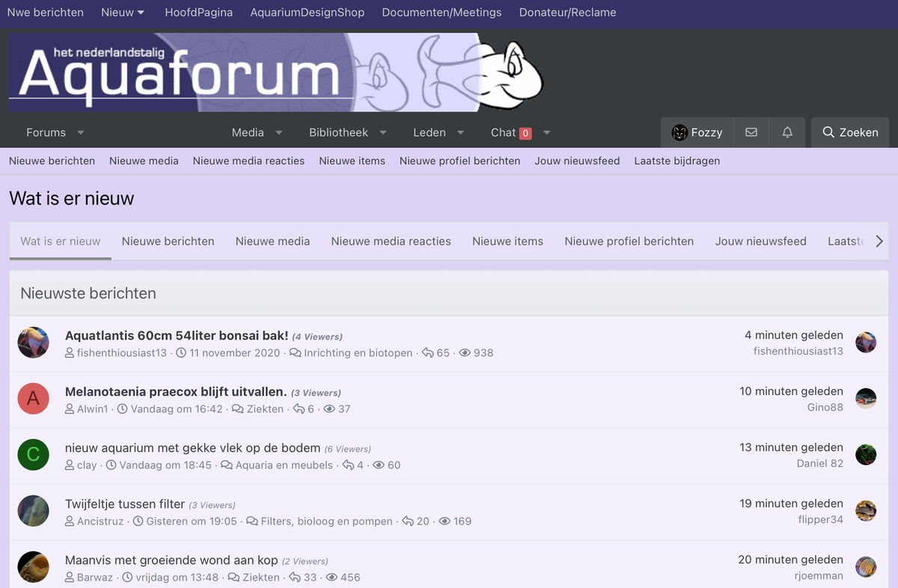Expand the Bibliotheek dropdown arrow

click(383, 133)
